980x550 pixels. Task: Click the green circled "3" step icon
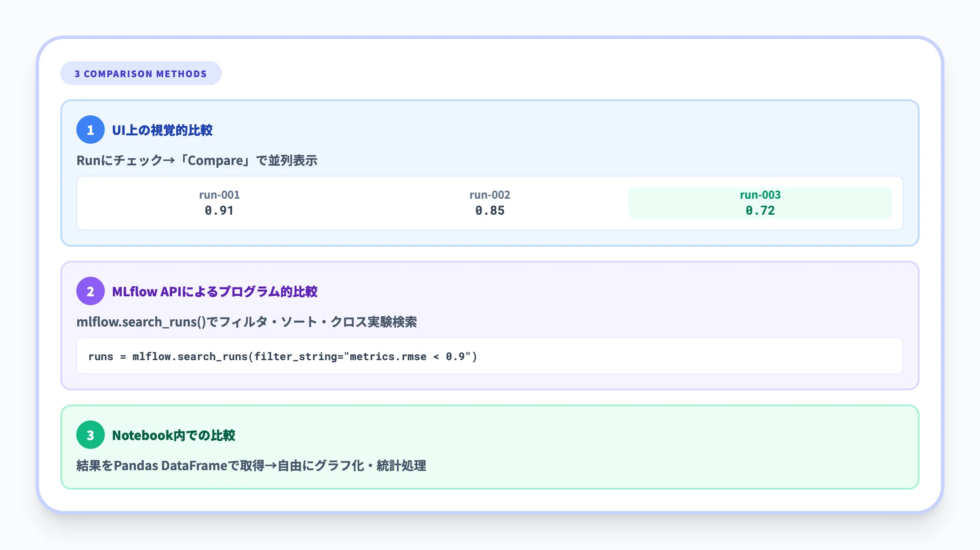[91, 435]
